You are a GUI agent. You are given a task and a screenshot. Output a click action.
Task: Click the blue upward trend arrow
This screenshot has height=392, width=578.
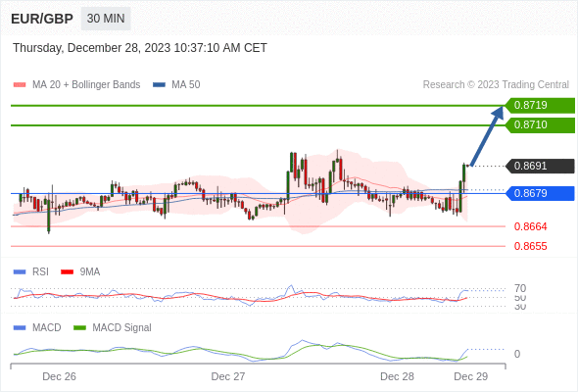click(487, 135)
